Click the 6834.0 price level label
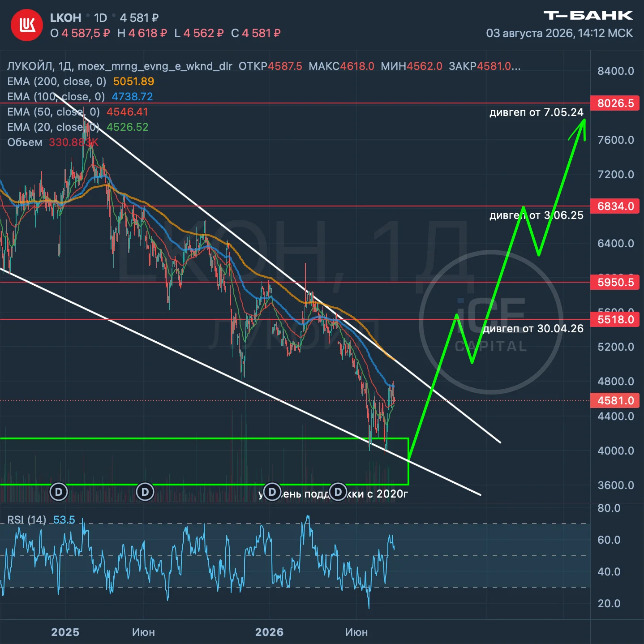Image resolution: width=644 pixels, height=644 pixels. click(615, 206)
